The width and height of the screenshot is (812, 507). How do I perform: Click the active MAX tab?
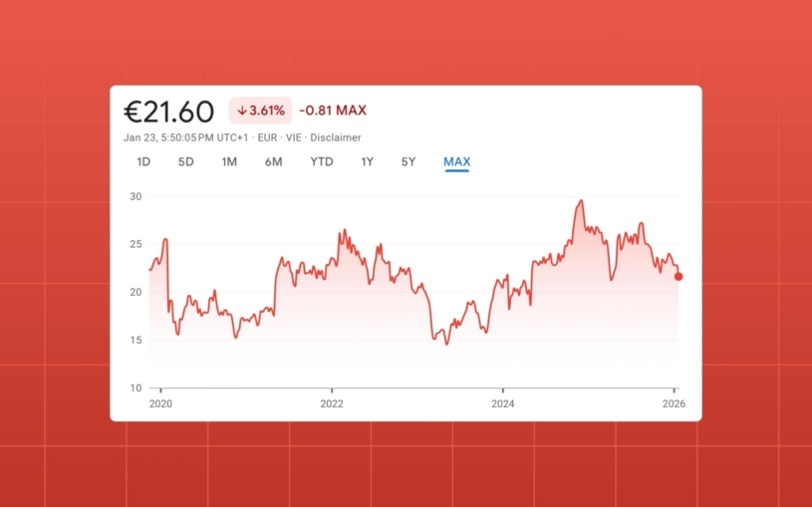tap(457, 162)
